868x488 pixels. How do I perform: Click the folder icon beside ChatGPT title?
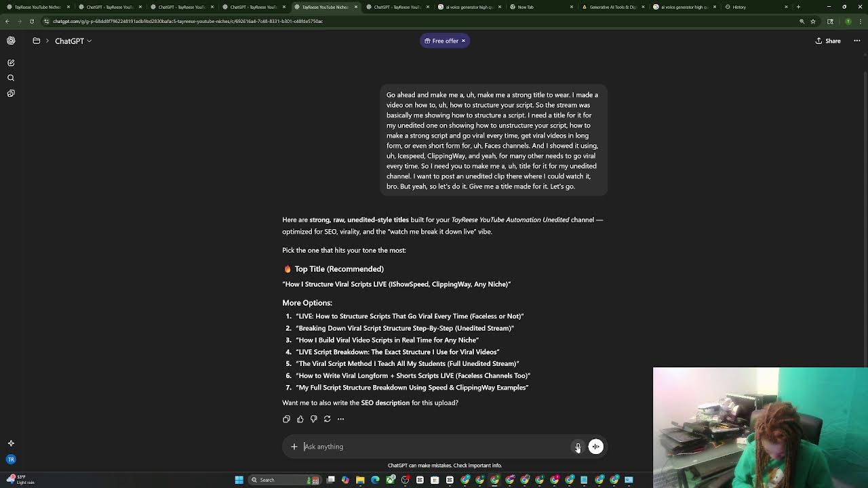(37, 41)
